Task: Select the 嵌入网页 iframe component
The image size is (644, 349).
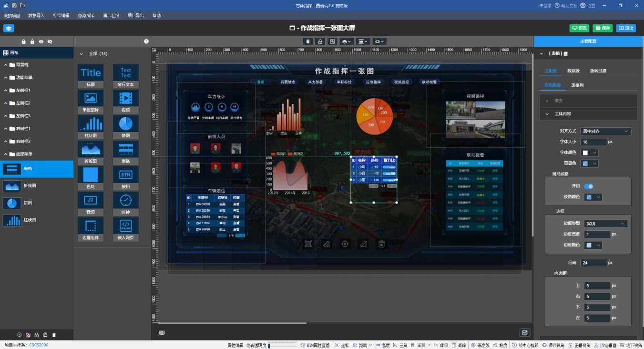Action: click(x=126, y=229)
